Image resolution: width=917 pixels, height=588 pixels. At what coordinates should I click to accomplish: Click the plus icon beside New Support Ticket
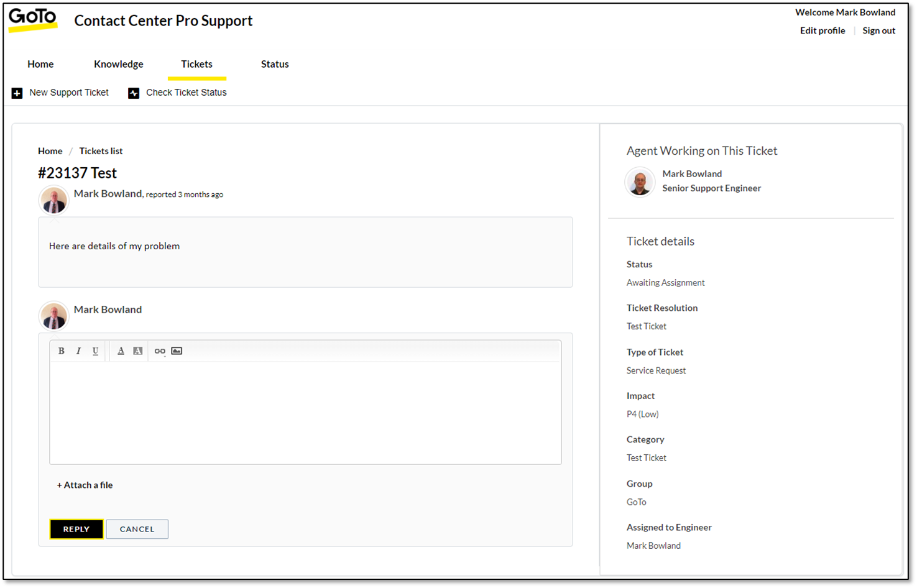point(17,93)
